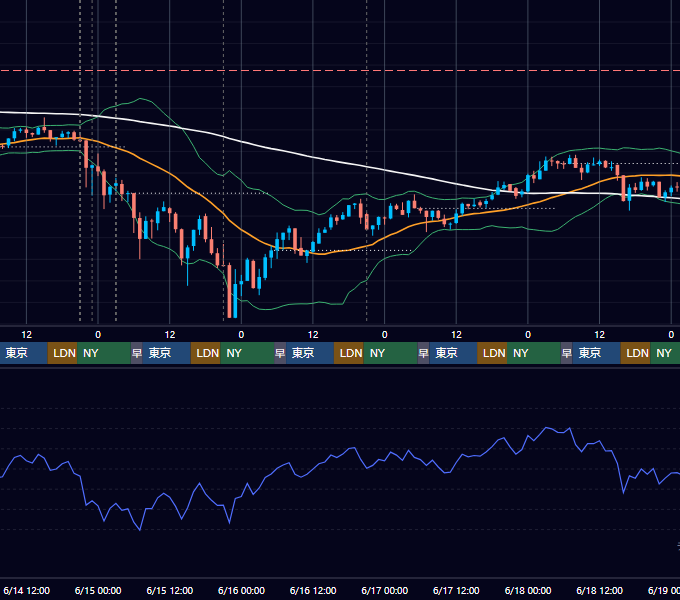Select the white long-term moving average line
This screenshot has width=680, height=600.
tap(340, 160)
